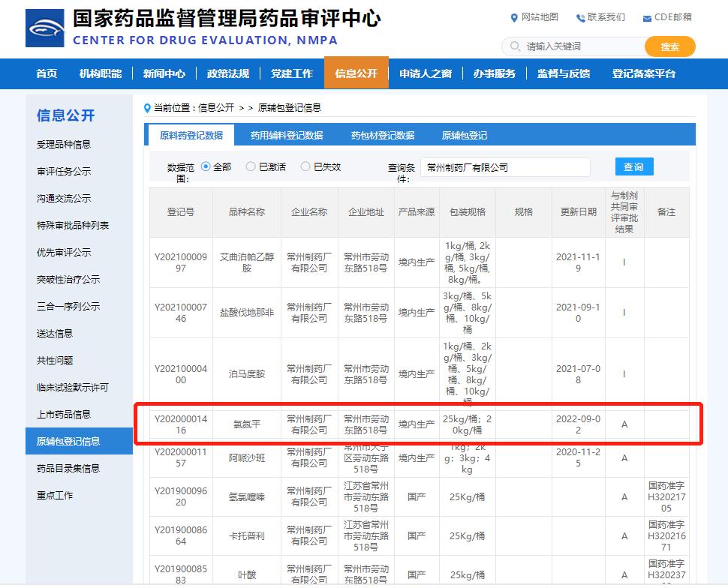Click the magnifier icon in search box
Viewport: 728px width, 588px height.
pos(515,46)
